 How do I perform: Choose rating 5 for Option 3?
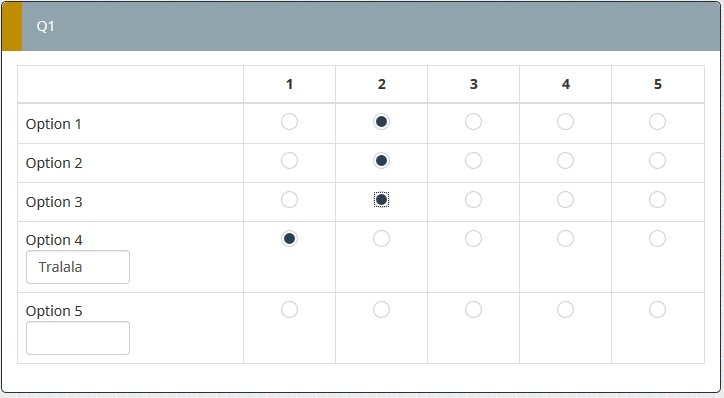[657, 200]
